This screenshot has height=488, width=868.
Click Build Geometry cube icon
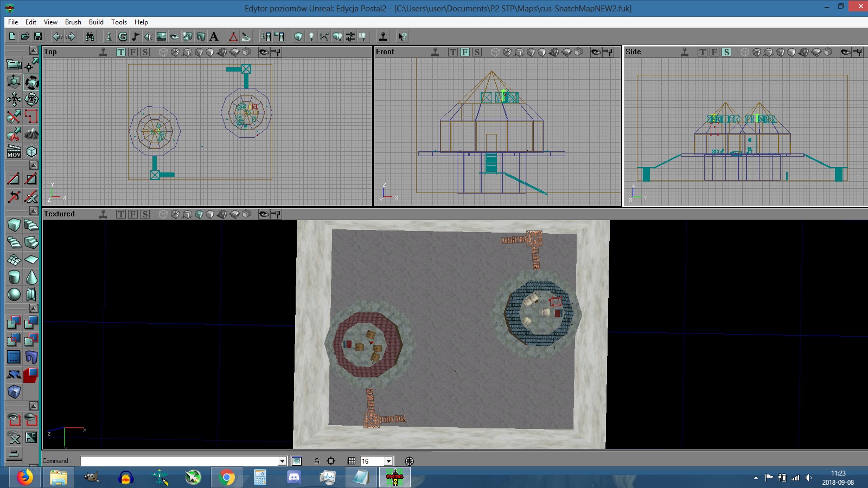pyautogui.click(x=298, y=36)
